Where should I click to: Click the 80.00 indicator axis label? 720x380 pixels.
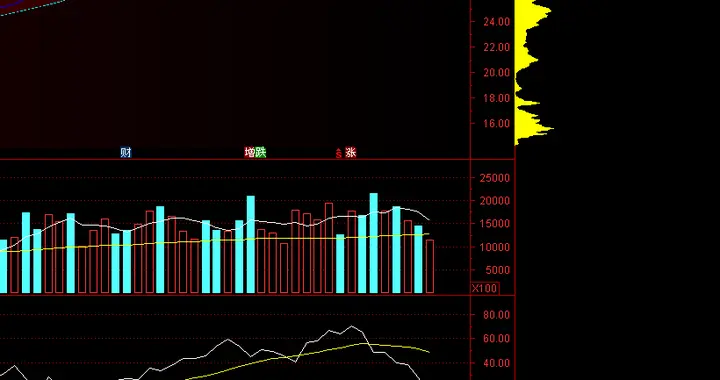click(x=496, y=315)
